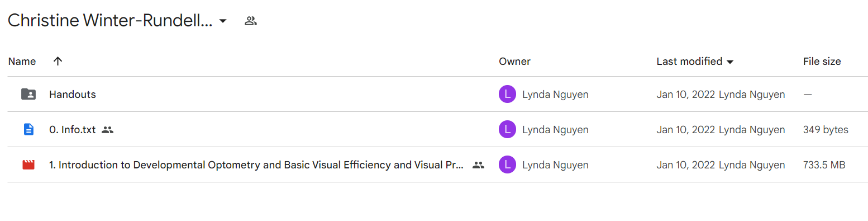Screen dimensions: 868x221
Task: Click the File size column header
Action: [822, 62]
